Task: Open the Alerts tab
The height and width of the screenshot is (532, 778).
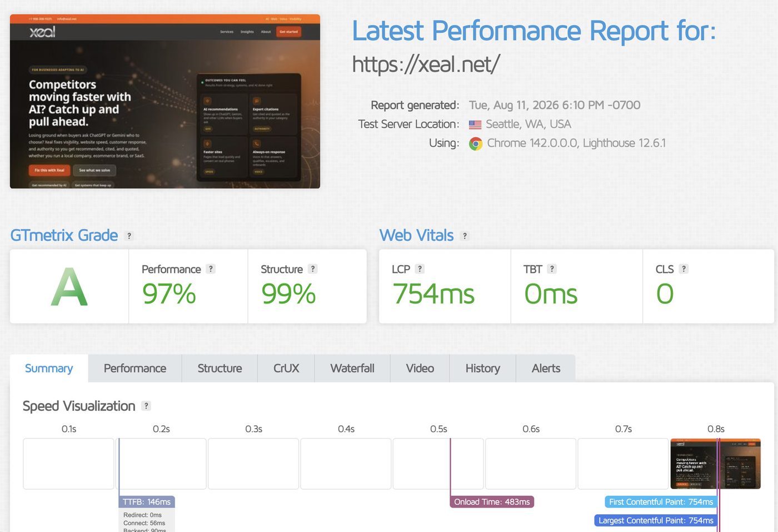Action: pyautogui.click(x=546, y=368)
